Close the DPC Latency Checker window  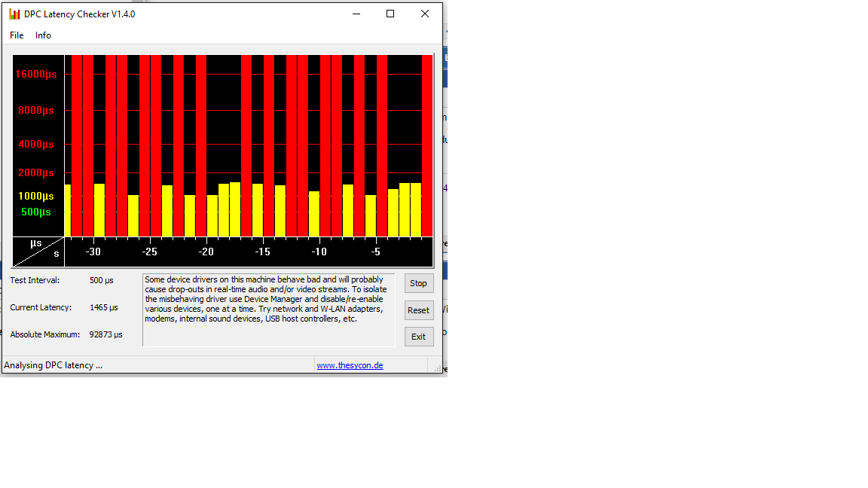point(425,14)
